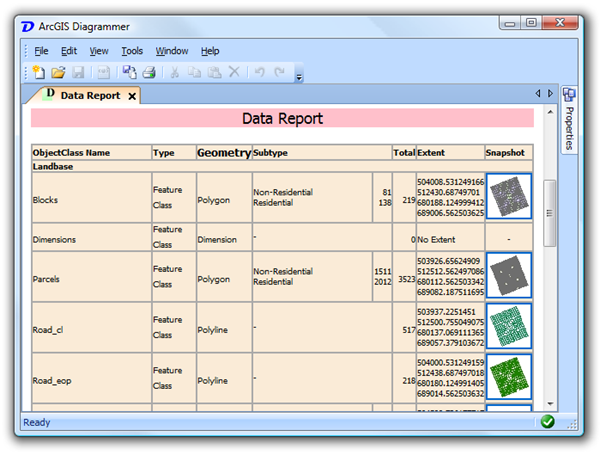The height and width of the screenshot is (455, 600).
Task: Click the Save floppy disk icon
Action: [x=77, y=72]
